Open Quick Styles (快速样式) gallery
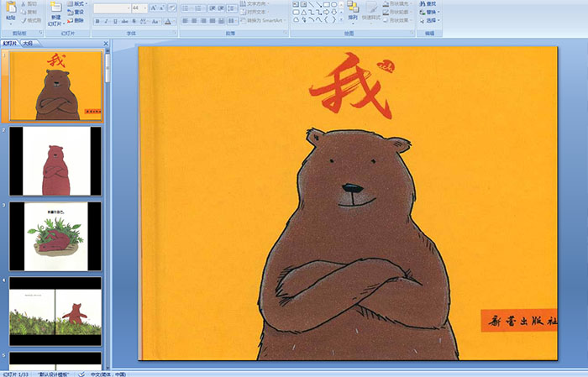 point(371,11)
